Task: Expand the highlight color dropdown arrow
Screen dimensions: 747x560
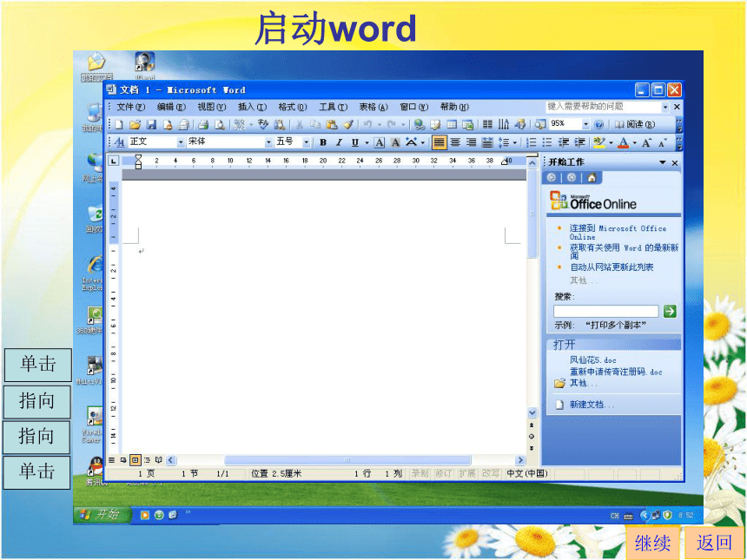Action: coord(611,143)
